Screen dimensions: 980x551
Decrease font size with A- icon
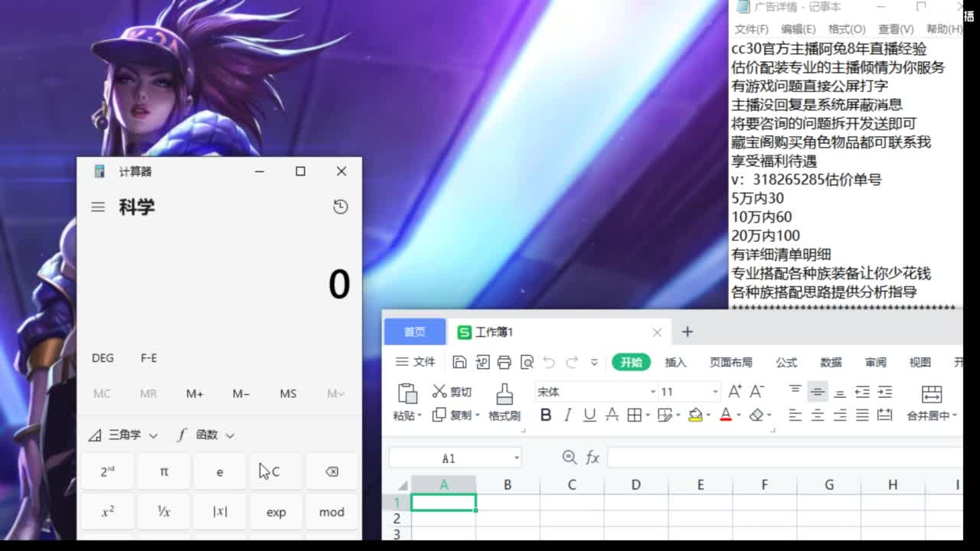756,392
